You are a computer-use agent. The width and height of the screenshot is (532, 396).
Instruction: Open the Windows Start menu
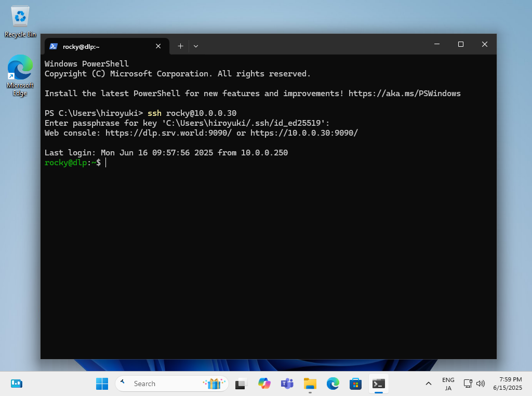click(102, 384)
